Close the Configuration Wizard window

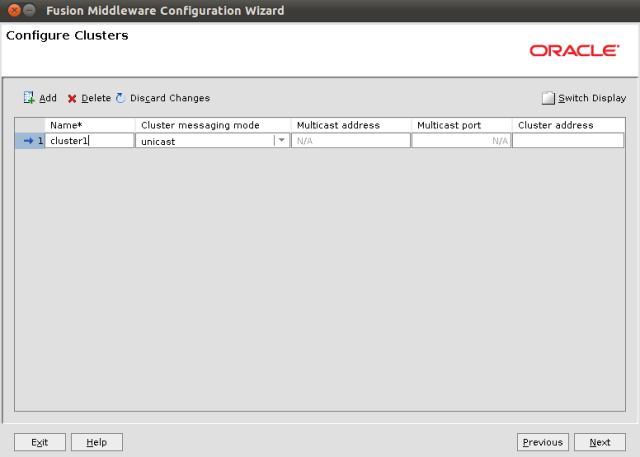[x=14, y=10]
